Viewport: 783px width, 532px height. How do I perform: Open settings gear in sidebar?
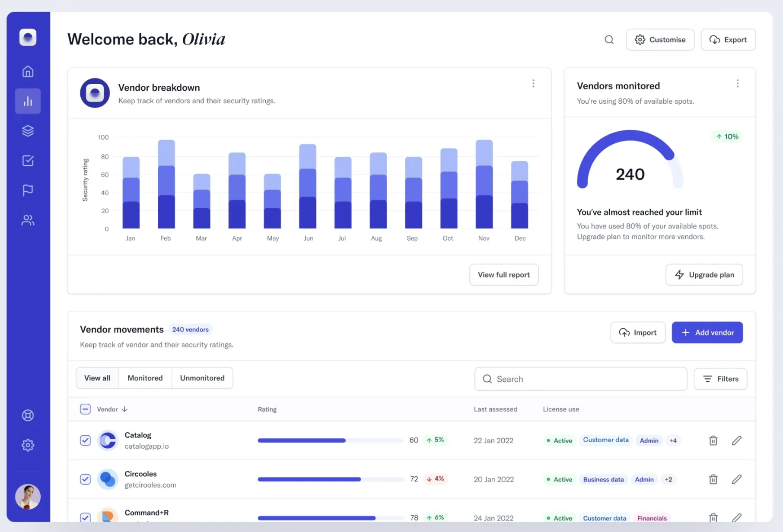coord(28,445)
